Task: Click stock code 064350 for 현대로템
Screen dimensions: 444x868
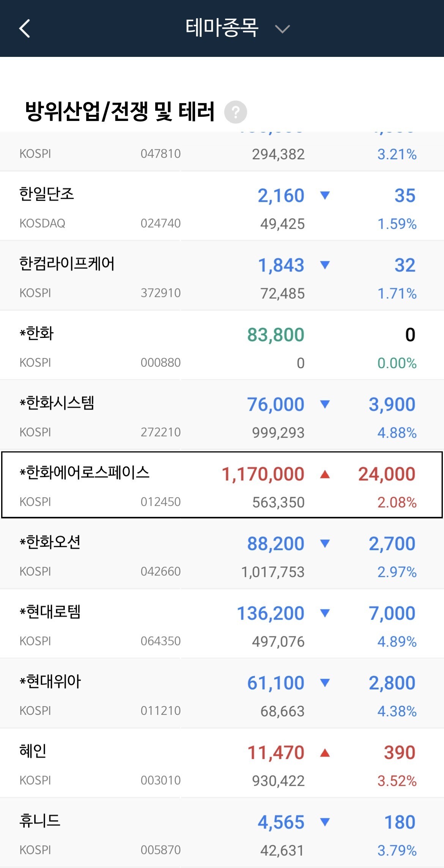Action: [x=161, y=641]
